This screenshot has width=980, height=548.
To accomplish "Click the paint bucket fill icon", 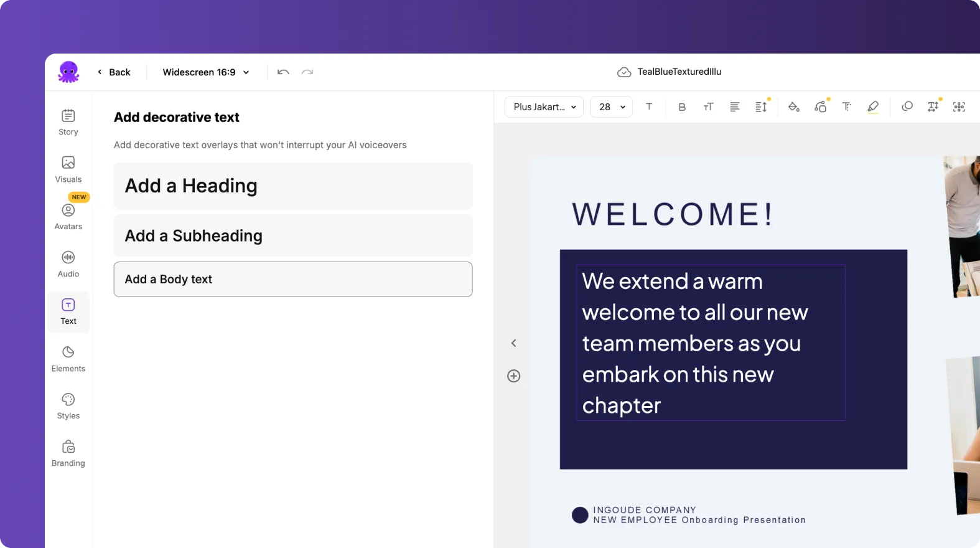I will click(794, 107).
